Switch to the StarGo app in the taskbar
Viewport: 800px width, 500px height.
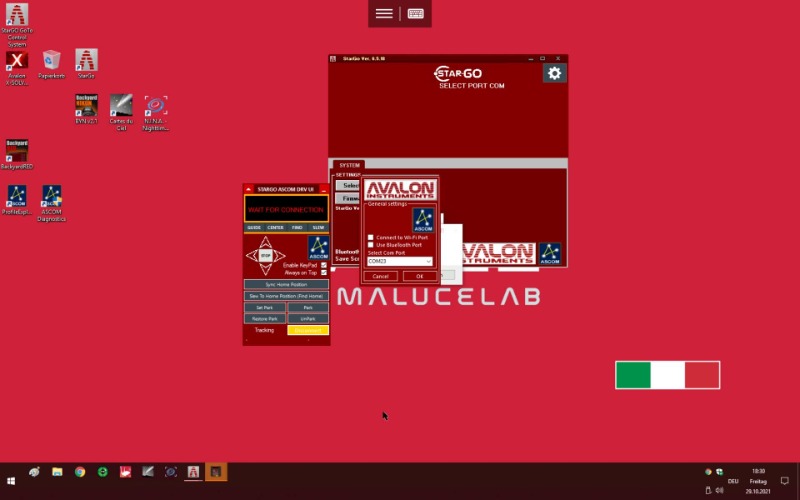[x=193, y=472]
